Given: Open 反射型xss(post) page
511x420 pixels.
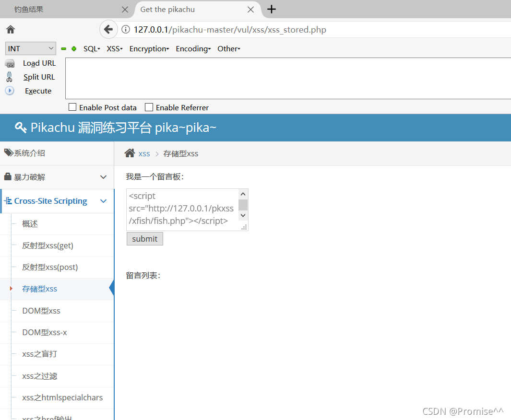Looking at the screenshot, I should pyautogui.click(x=50, y=268).
